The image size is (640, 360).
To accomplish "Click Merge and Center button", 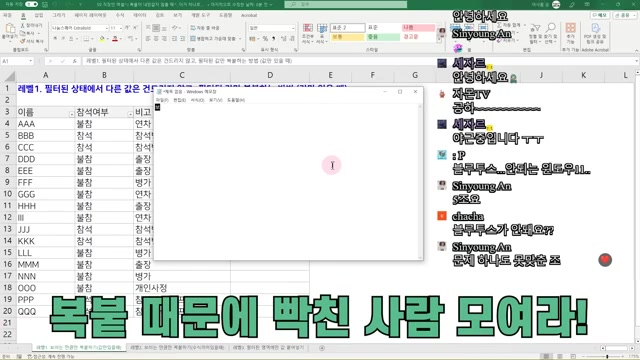I will click(x=213, y=38).
